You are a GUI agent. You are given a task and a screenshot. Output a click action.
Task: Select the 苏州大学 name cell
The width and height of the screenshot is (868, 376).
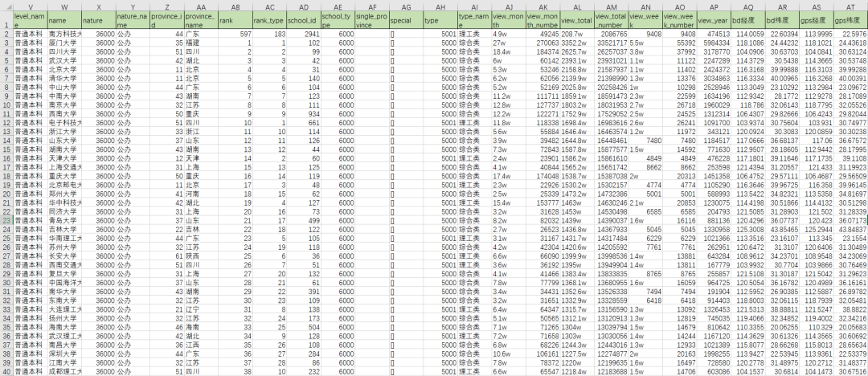64,247
